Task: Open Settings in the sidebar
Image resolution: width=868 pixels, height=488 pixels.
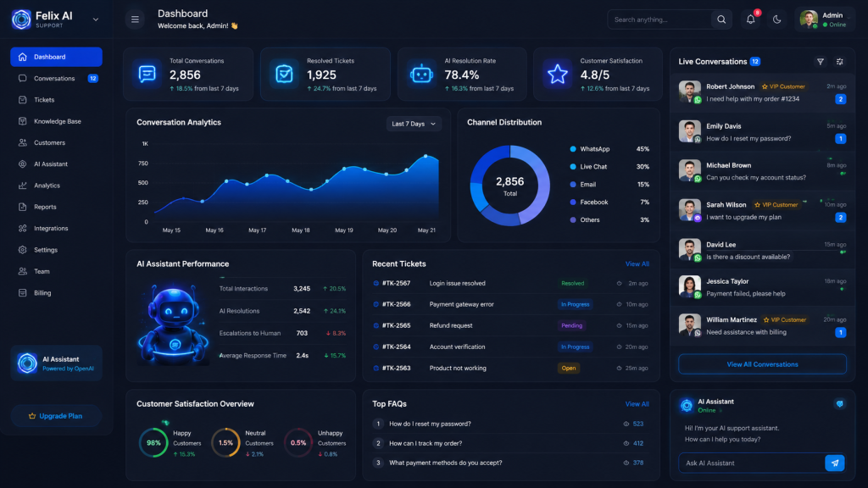Action: click(x=57, y=250)
